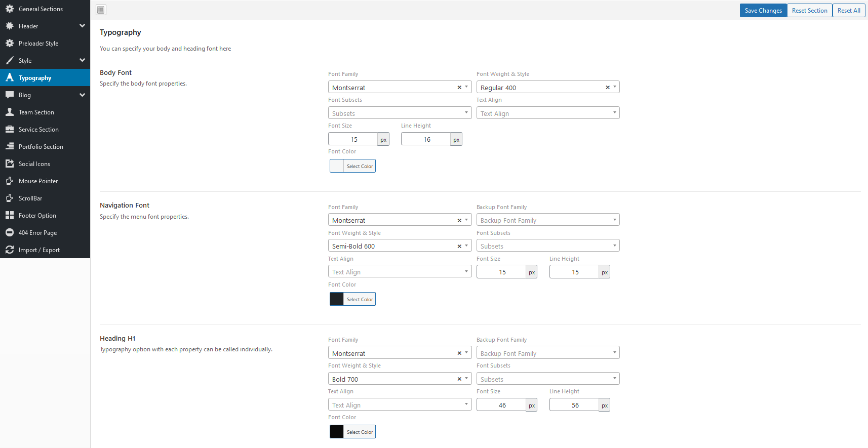This screenshot has width=868, height=448.
Task: Click the Service Section icon
Action: click(x=10, y=129)
